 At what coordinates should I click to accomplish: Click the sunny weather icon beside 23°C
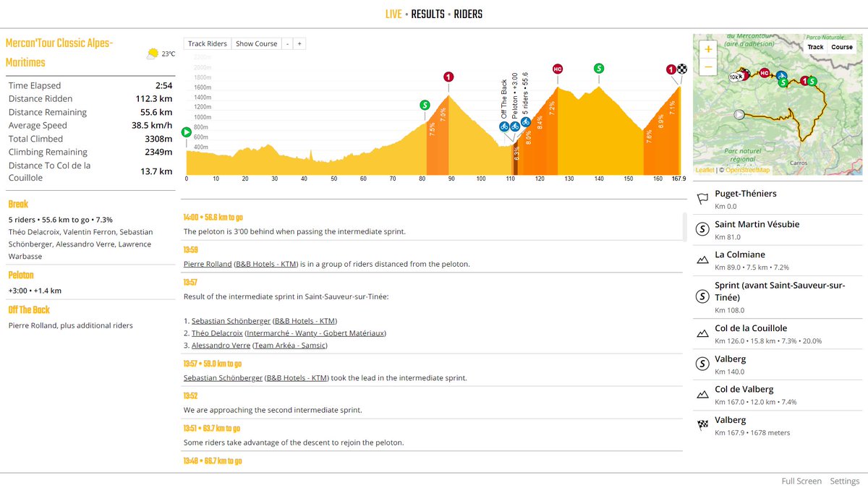(152, 53)
